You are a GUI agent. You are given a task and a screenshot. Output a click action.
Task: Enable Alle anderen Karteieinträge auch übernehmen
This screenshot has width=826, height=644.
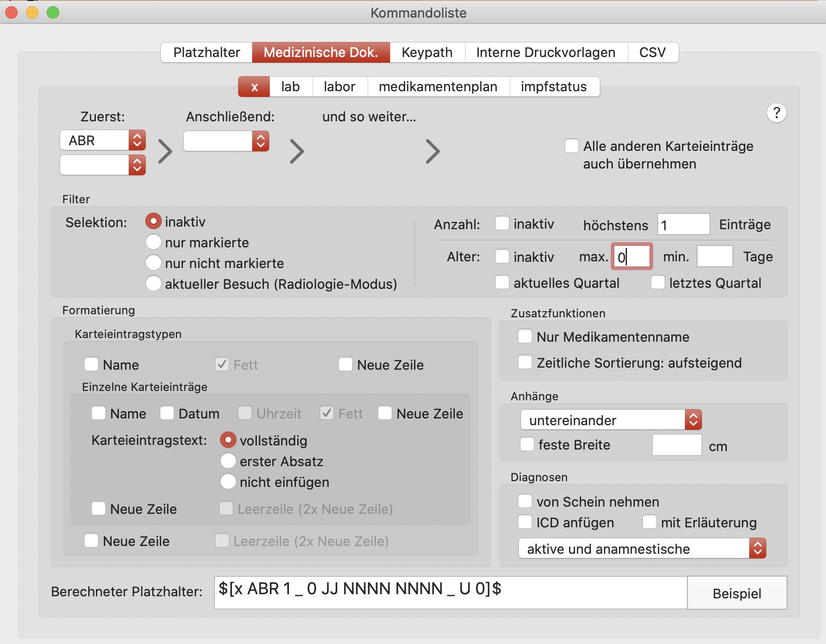(572, 146)
